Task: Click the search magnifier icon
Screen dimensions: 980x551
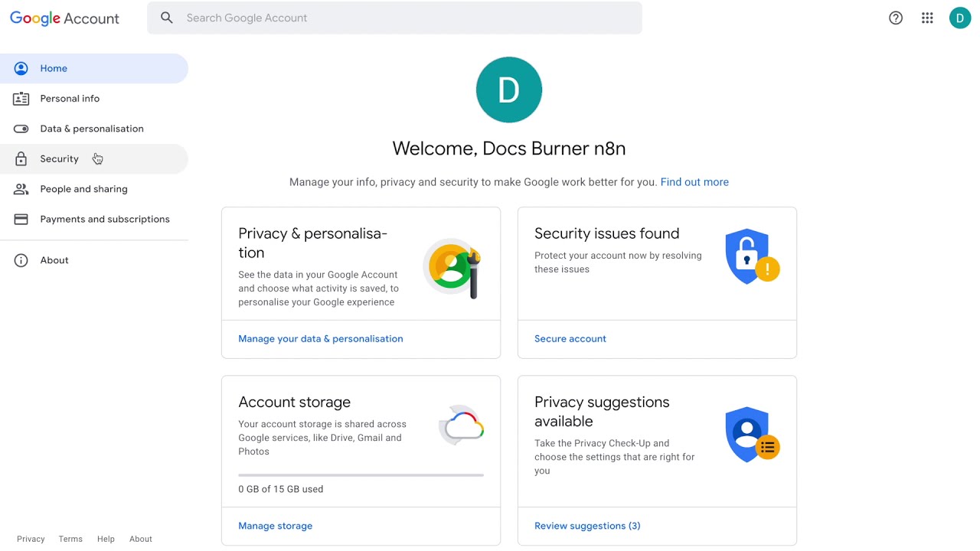Action: [x=167, y=18]
